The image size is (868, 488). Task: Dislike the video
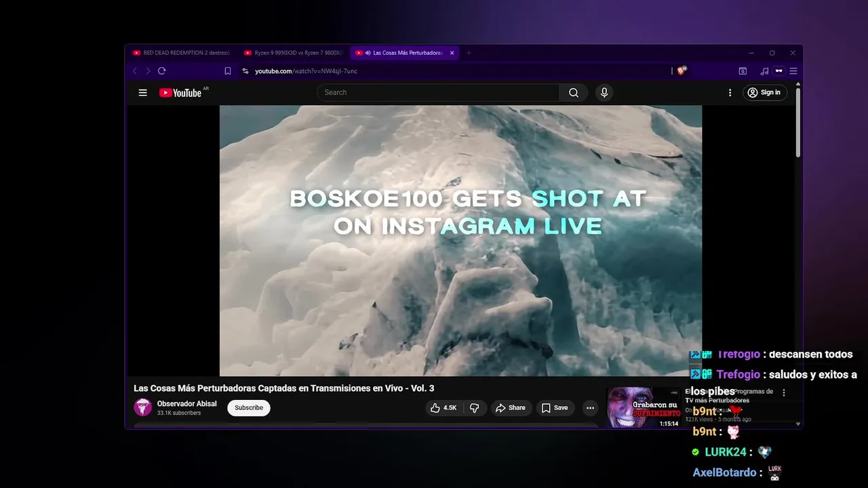pos(475,408)
